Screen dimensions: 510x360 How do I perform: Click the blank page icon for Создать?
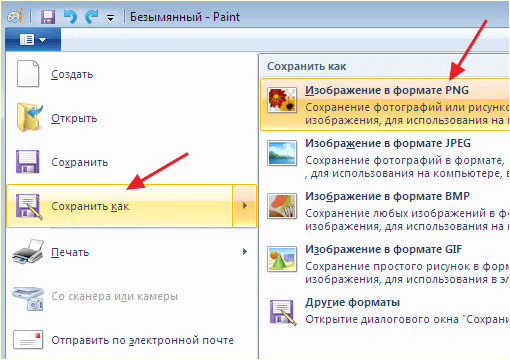pyautogui.click(x=28, y=74)
